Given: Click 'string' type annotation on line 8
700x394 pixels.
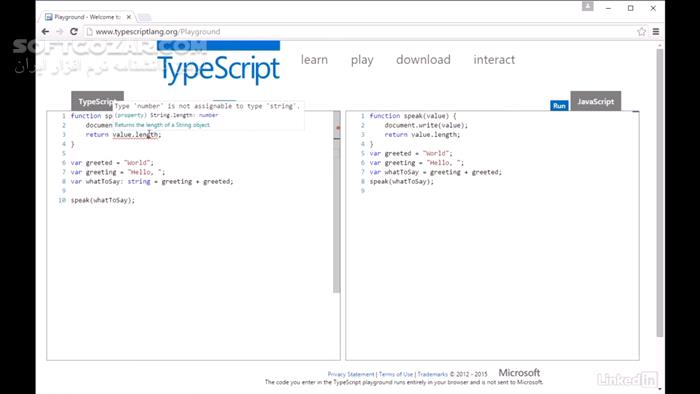Looking at the screenshot, I should coord(139,181).
